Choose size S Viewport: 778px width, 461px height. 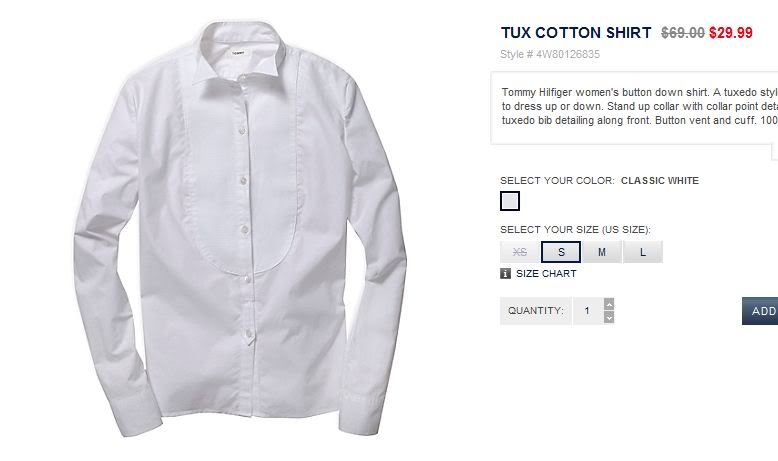(x=561, y=252)
